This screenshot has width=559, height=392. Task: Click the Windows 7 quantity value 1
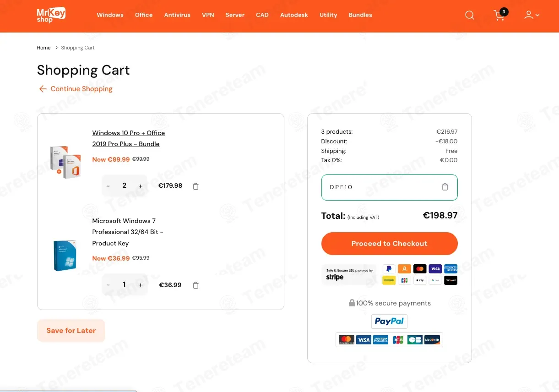tap(124, 284)
